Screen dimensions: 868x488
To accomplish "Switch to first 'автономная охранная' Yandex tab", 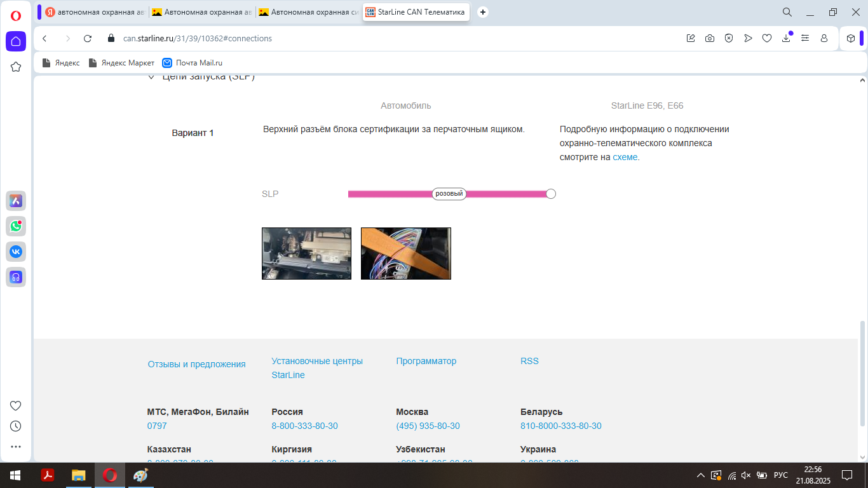I will (x=95, y=12).
